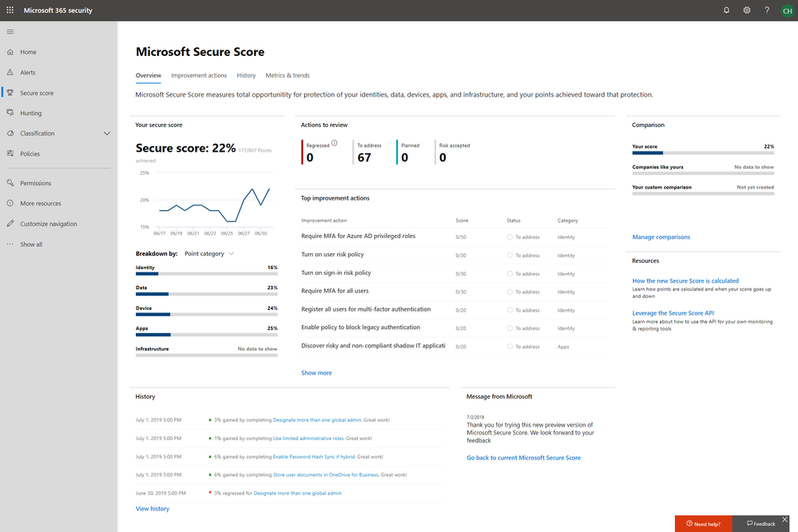Open the help question mark icon
The height and width of the screenshot is (532, 798).
click(x=767, y=10)
